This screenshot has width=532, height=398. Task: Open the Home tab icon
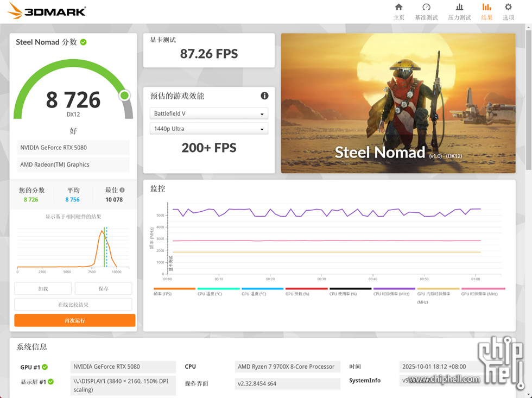[x=398, y=8]
